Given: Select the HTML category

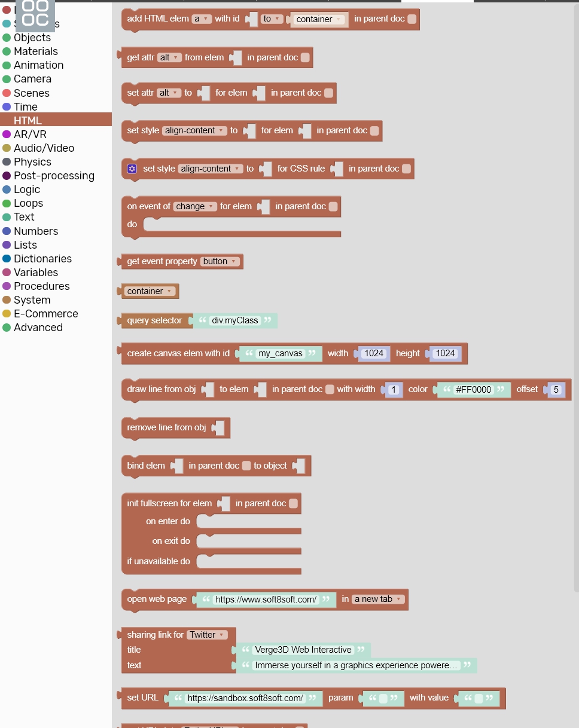Looking at the screenshot, I should click(x=56, y=121).
